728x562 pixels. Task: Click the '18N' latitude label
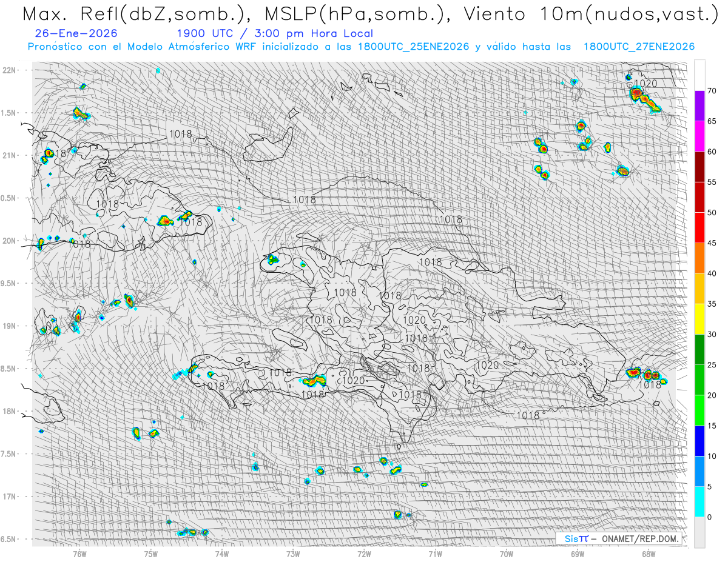pos(10,411)
